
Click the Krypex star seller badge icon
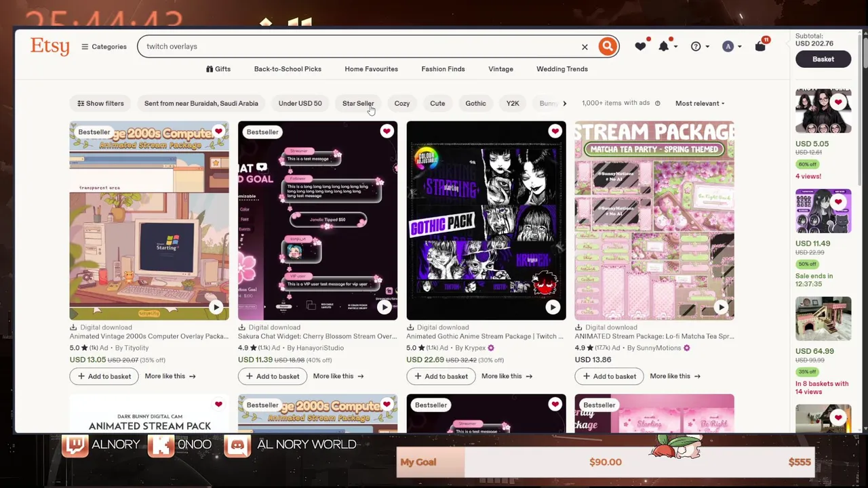click(491, 348)
